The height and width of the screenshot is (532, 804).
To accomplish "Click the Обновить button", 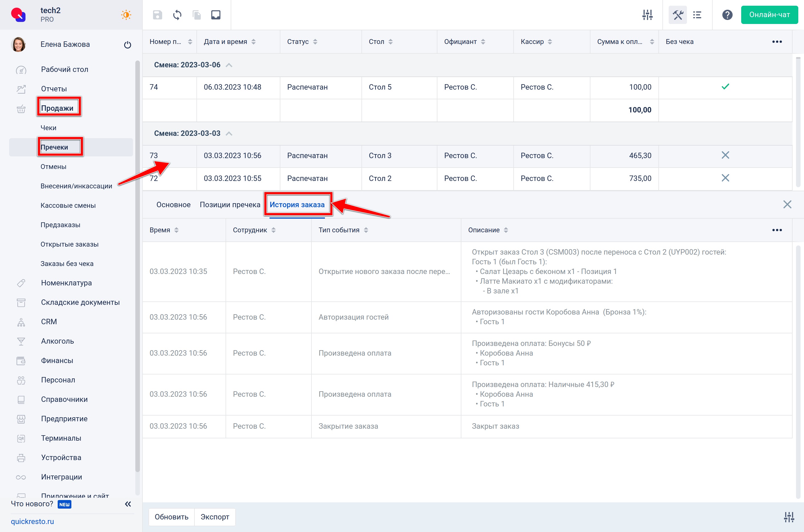I will coord(171,517).
